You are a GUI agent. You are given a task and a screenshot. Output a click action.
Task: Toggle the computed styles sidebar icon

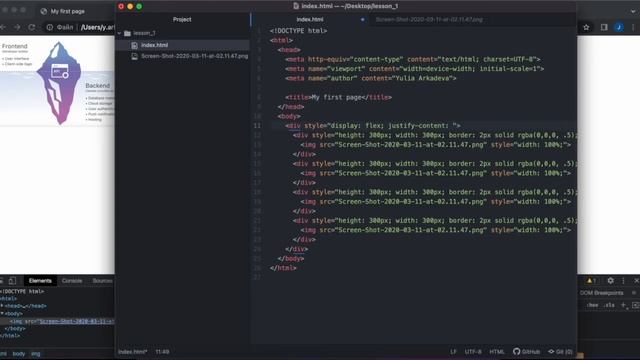[x=636, y=305]
